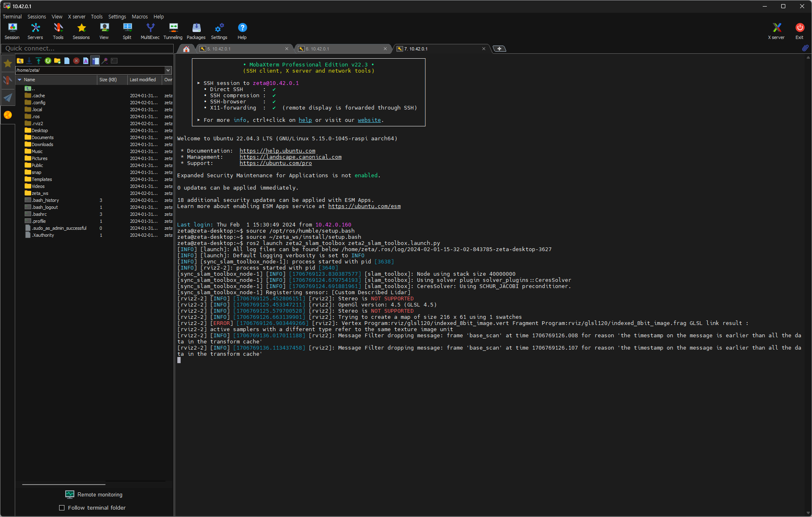Open the help link in banner
Viewport: 812px width, 517px height.
305,120
